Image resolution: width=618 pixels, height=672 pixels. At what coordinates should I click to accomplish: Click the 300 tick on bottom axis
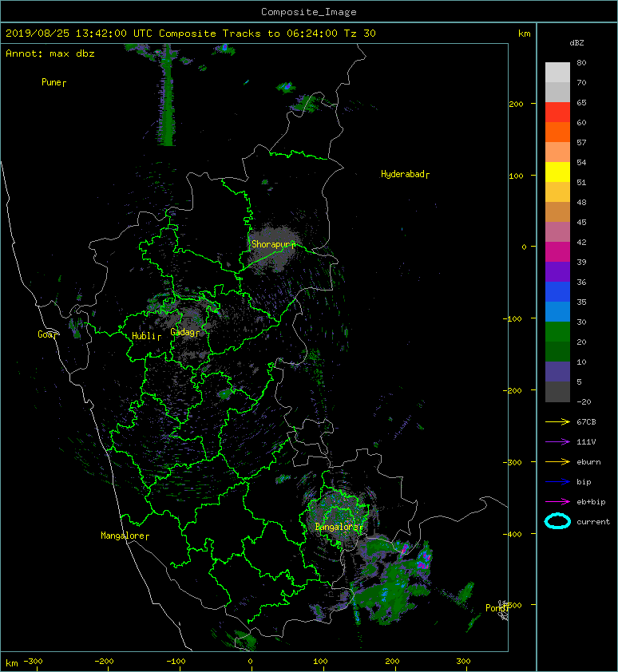[464, 662]
